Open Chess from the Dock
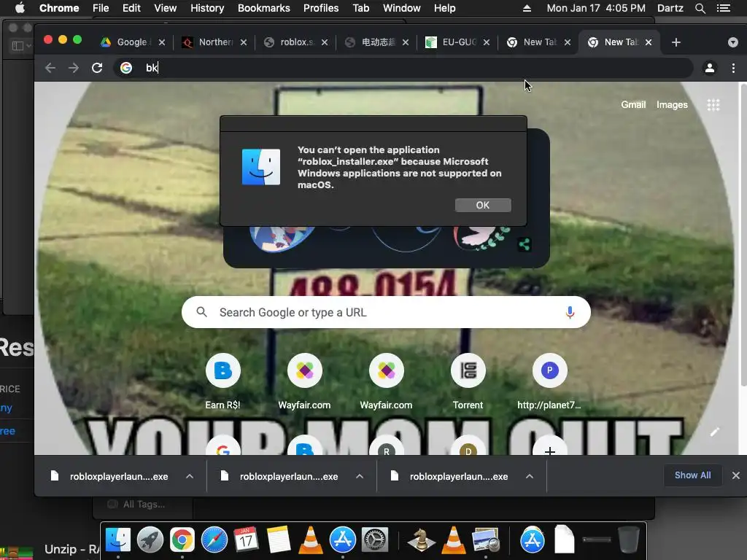The image size is (747, 560). coord(421,540)
